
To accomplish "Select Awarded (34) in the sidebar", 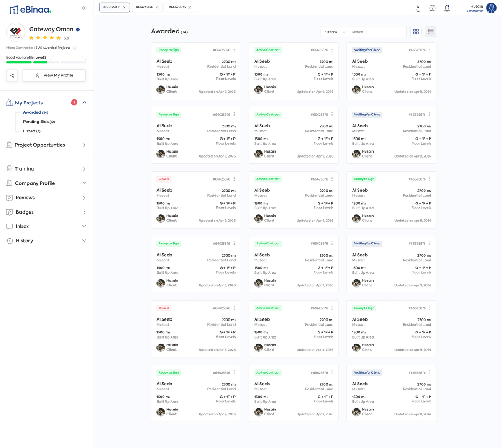I will (36, 112).
